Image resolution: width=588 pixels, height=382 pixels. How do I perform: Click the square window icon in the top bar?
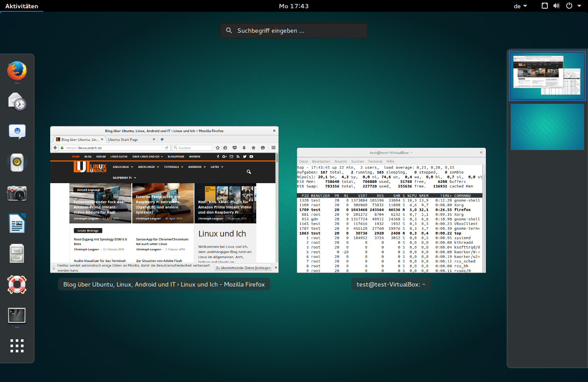tap(545, 6)
